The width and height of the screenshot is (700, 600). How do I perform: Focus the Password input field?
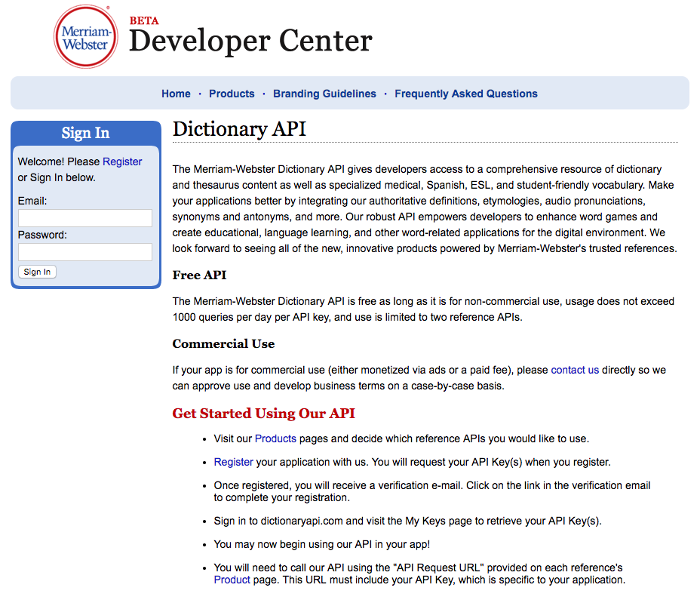point(84,252)
